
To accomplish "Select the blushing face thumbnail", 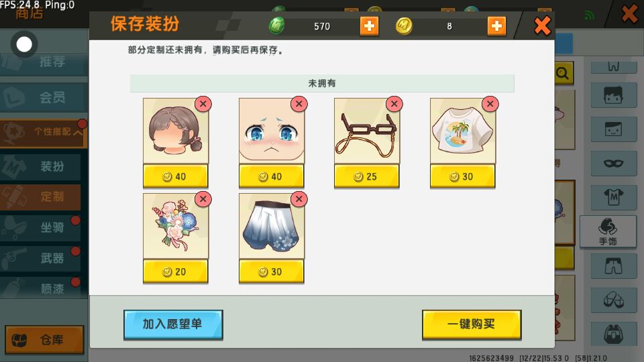I will [x=272, y=131].
